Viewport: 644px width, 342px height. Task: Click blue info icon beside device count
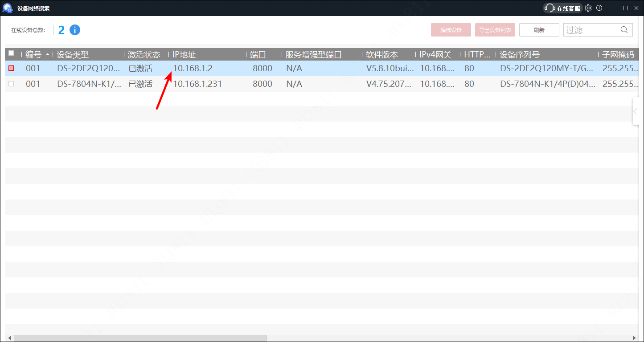(75, 30)
